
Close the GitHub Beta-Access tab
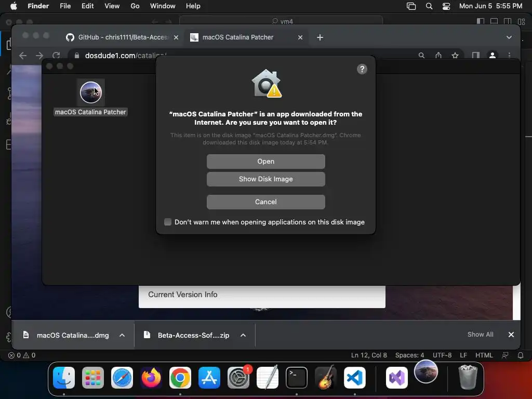pos(176,37)
